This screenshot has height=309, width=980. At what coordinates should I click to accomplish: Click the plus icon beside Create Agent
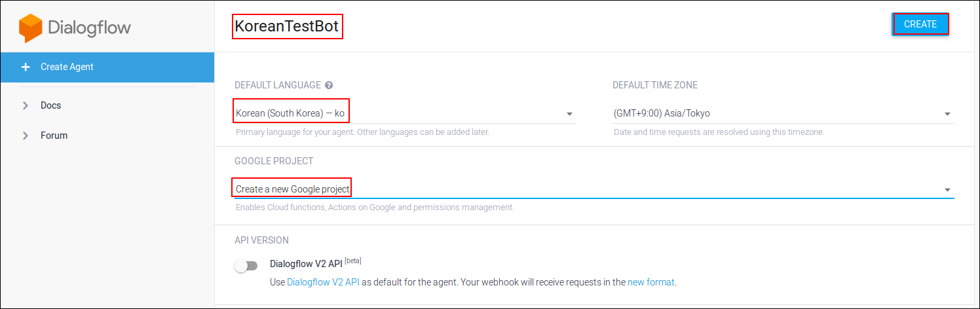(x=26, y=67)
